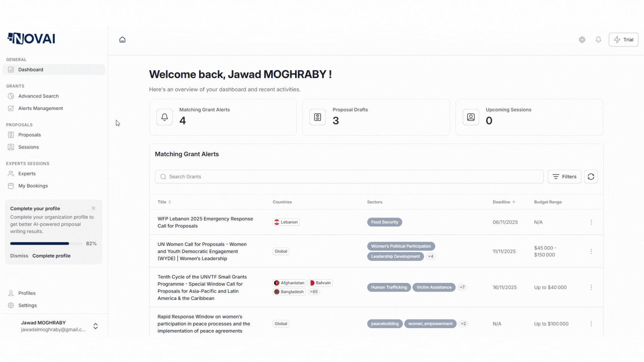
Task: Click the peacebuilding sector tag
Action: [385, 324]
